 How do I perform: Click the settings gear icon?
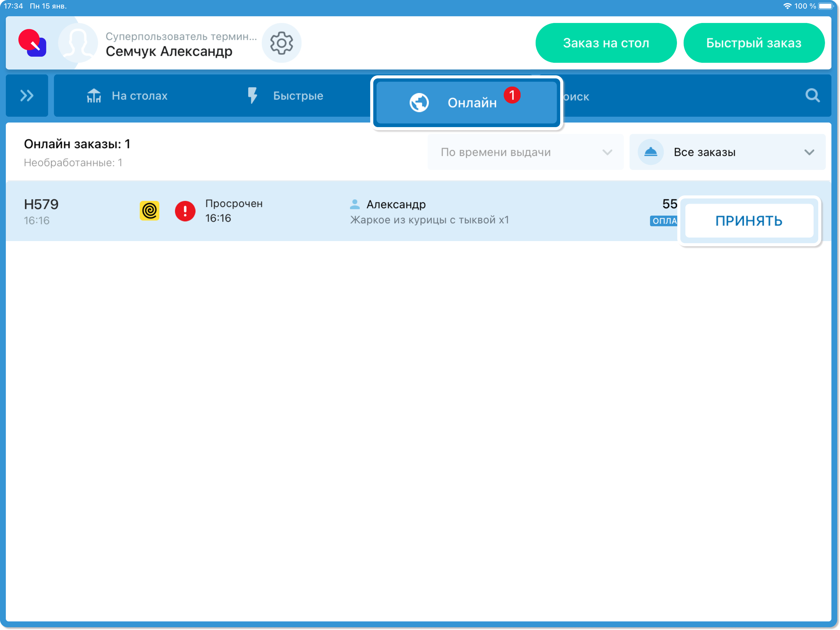click(x=281, y=43)
